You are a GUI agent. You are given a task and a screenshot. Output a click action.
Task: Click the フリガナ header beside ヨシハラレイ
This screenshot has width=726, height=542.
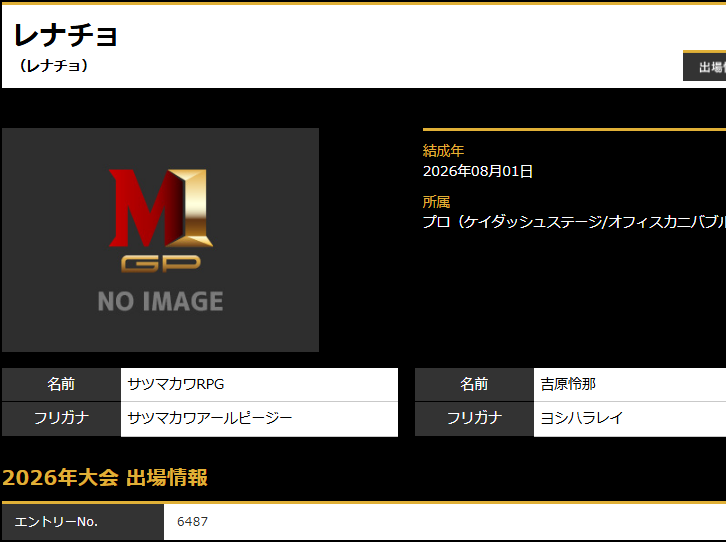tap(474, 419)
